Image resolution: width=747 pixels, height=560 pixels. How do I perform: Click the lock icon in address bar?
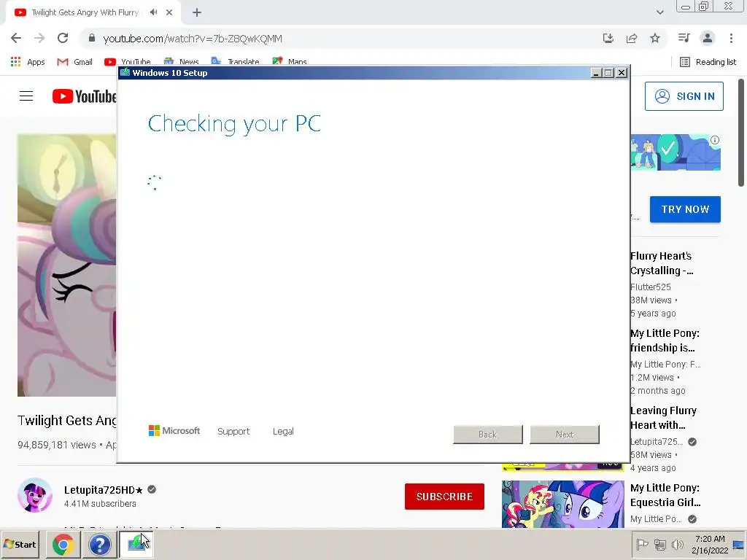(91, 38)
